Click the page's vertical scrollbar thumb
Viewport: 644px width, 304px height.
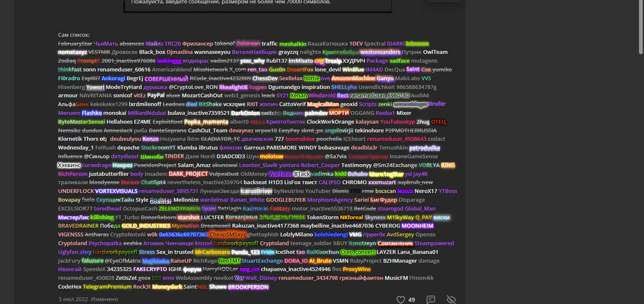coord(641,27)
